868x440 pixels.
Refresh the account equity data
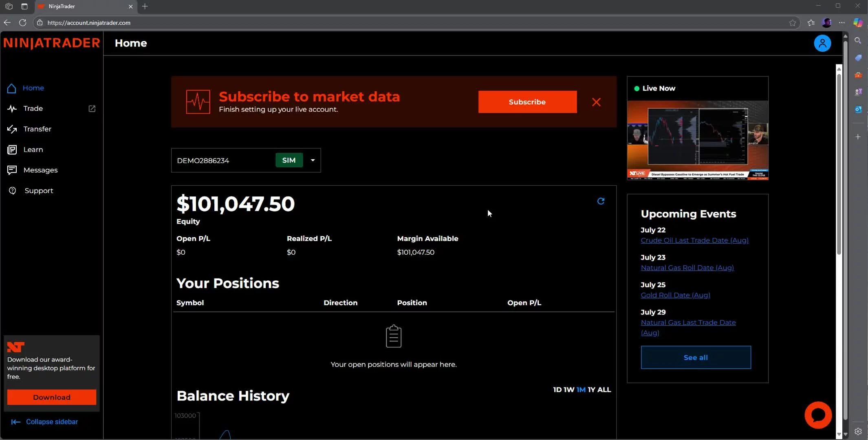[x=601, y=201]
